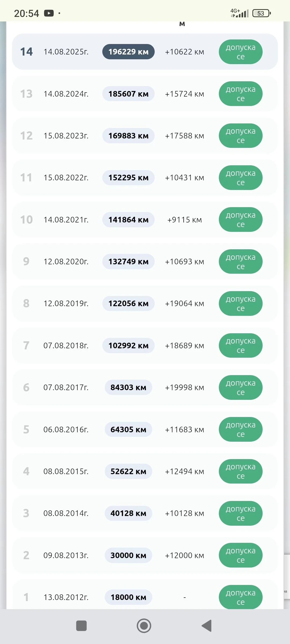This screenshot has width=290, height=644.
Task: Click the green status badge for 14.08.2025
Action: (x=241, y=52)
